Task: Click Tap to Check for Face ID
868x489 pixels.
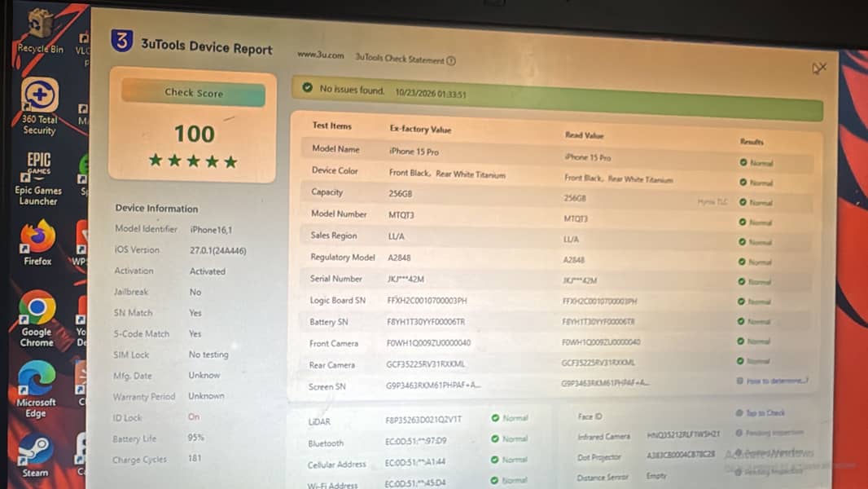Action: (x=765, y=413)
